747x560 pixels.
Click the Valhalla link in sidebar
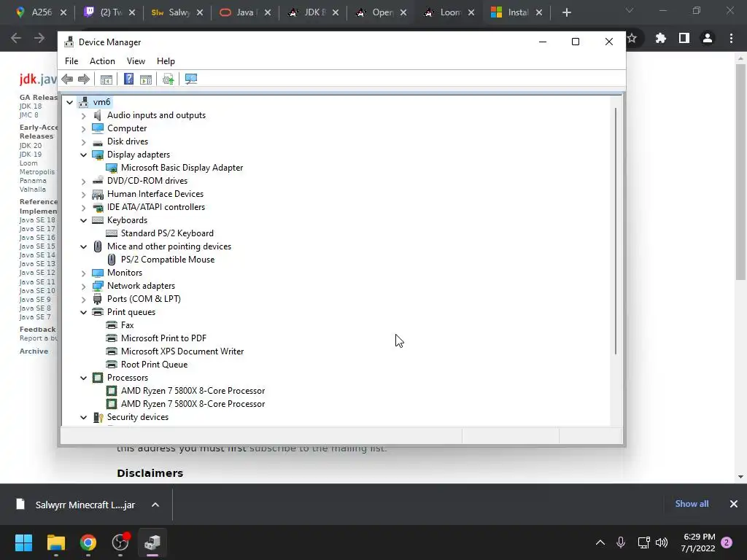click(32, 189)
